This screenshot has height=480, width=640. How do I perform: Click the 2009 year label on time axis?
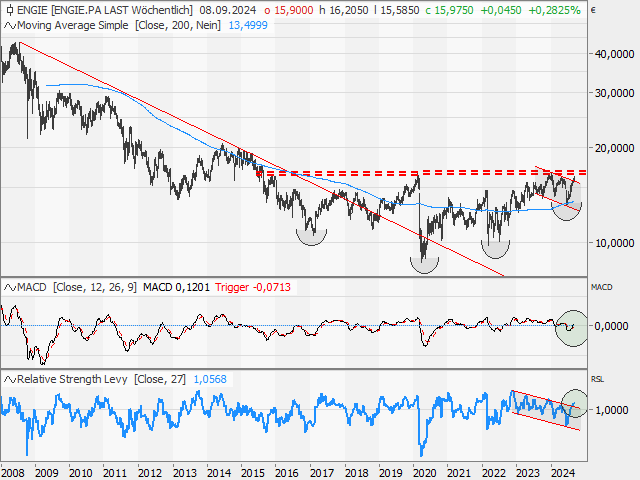pyautogui.click(x=47, y=473)
